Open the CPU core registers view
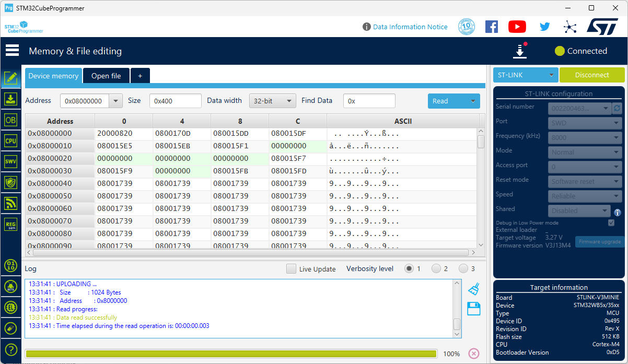628x364 pixels. 11,140
